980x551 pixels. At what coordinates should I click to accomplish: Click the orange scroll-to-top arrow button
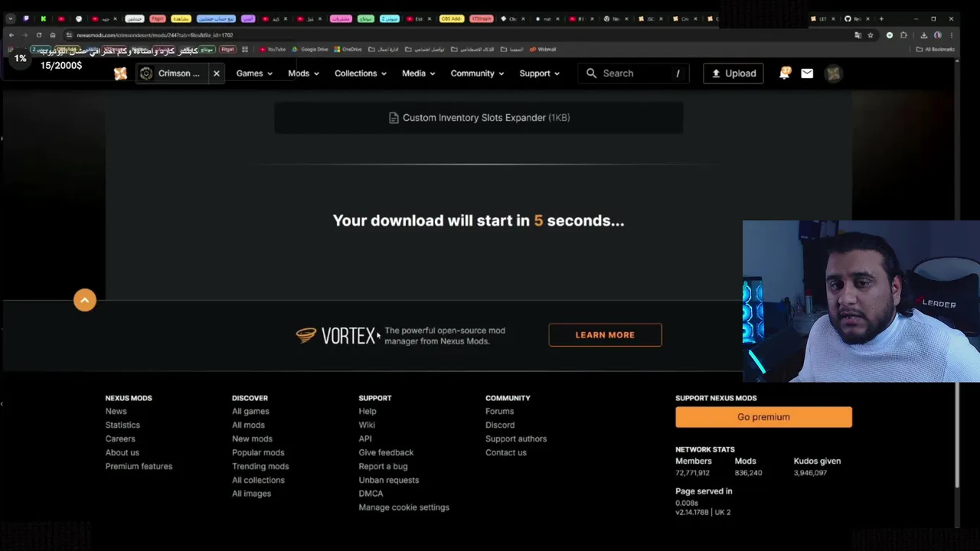click(x=85, y=300)
